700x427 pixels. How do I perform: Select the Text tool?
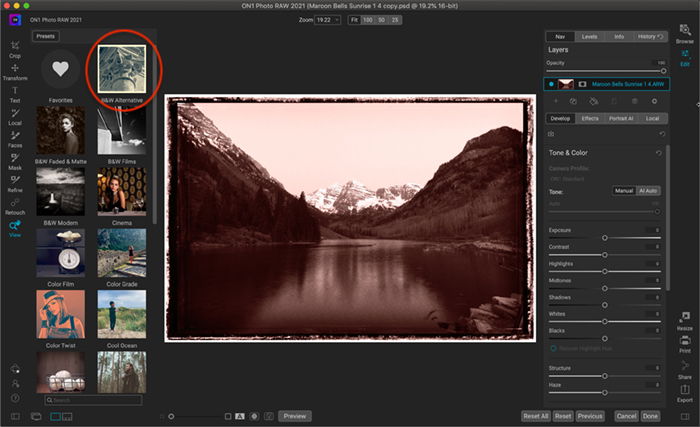pyautogui.click(x=15, y=94)
